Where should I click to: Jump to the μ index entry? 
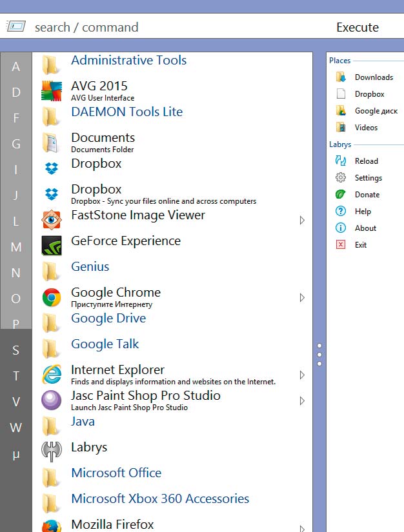pyautogui.click(x=16, y=454)
